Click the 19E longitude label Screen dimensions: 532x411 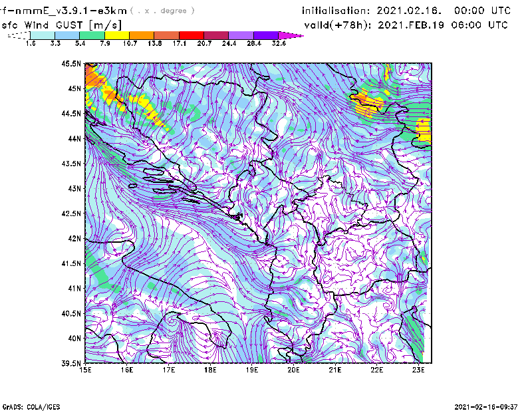click(252, 370)
